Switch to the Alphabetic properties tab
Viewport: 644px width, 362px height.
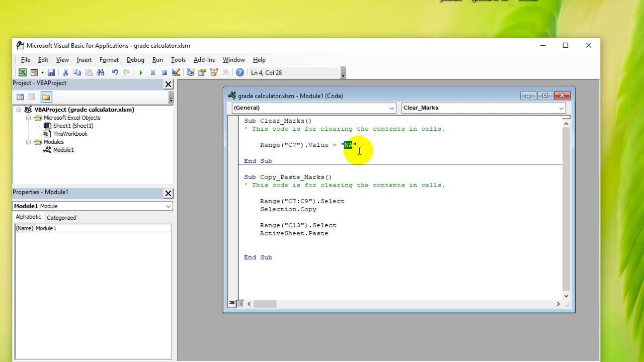tap(29, 217)
